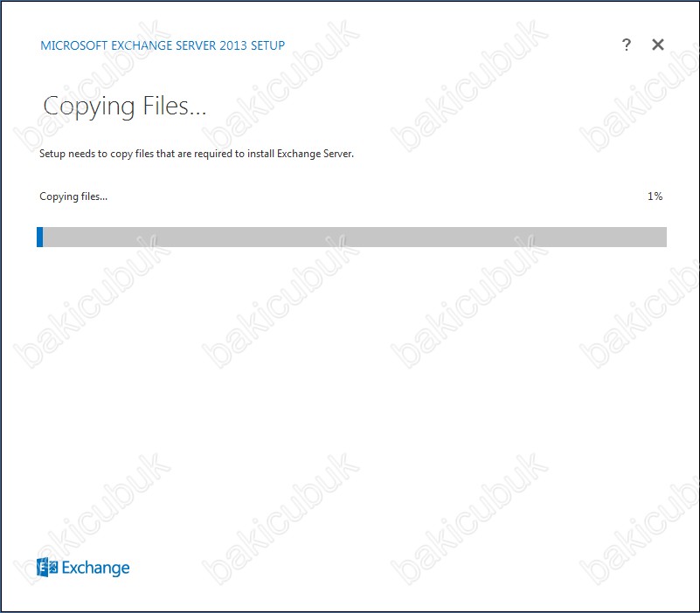Select the 1% progress value
700x613 pixels.
click(655, 196)
